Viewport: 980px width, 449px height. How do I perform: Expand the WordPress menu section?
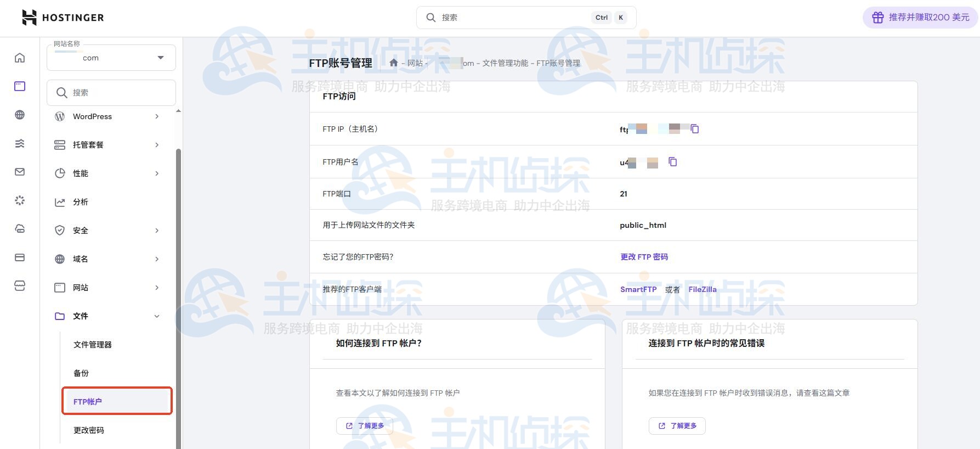(x=157, y=116)
